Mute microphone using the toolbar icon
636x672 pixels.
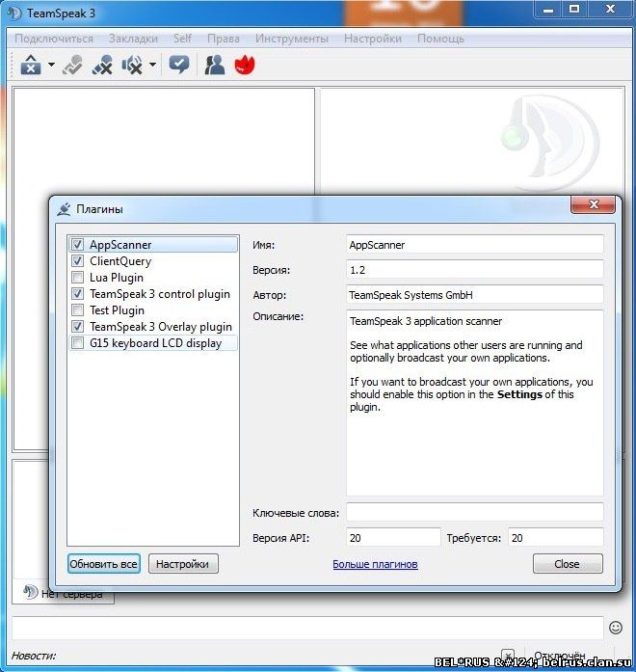point(102,66)
